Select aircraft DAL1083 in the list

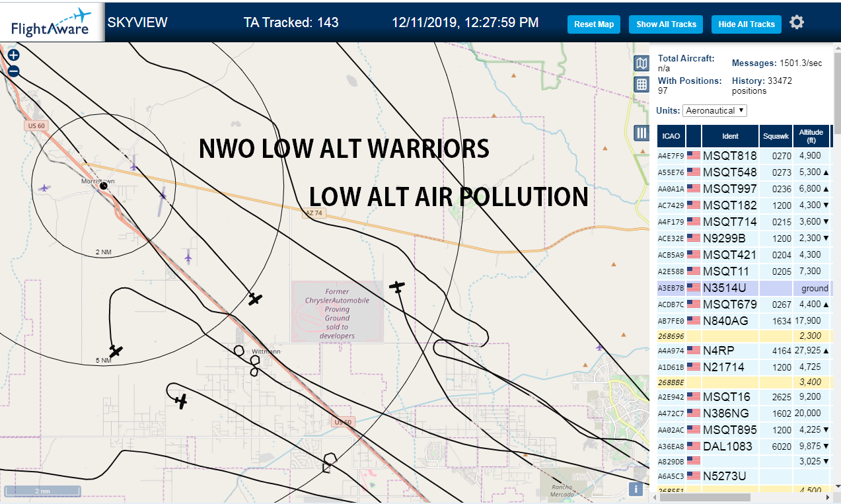(x=744, y=447)
